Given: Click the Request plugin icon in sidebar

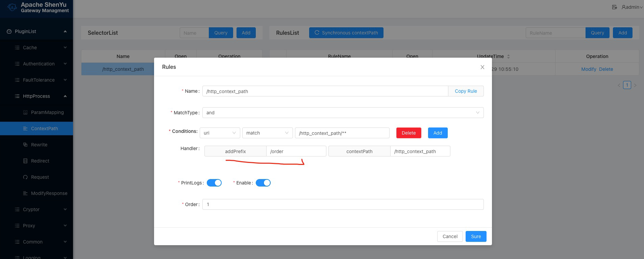Looking at the screenshot, I should (25, 177).
